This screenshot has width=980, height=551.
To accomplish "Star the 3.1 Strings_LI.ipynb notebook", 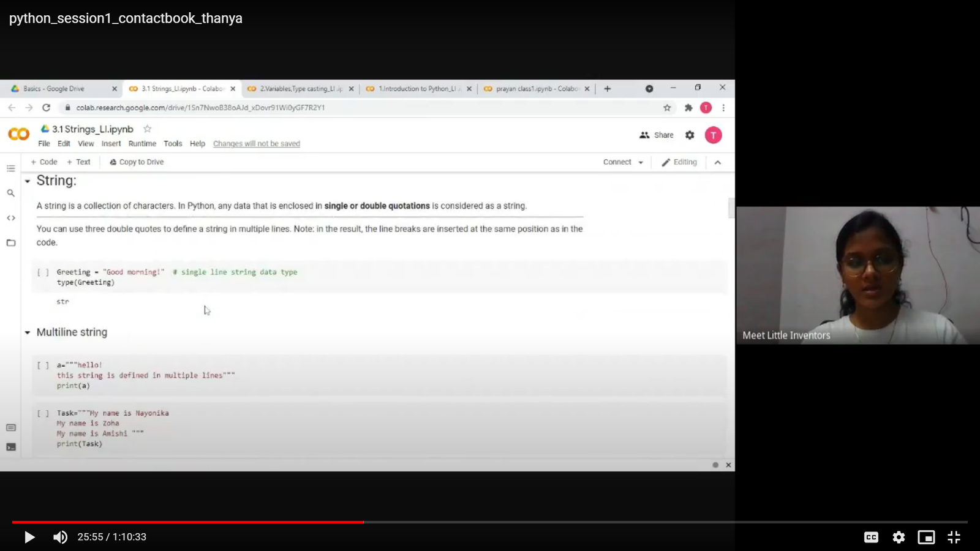I will (147, 129).
